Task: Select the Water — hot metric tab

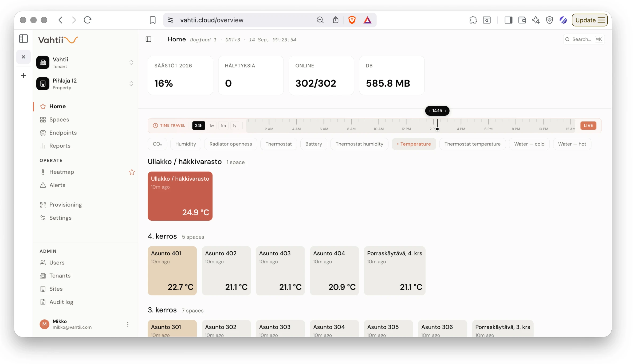Action: tap(572, 144)
